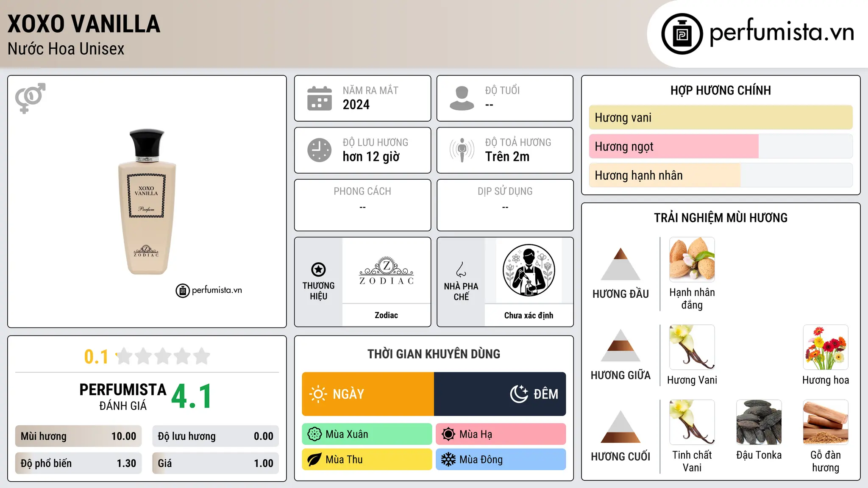Click the unisex gender symbol icon
Screen dimensions: 868x488
tap(30, 98)
